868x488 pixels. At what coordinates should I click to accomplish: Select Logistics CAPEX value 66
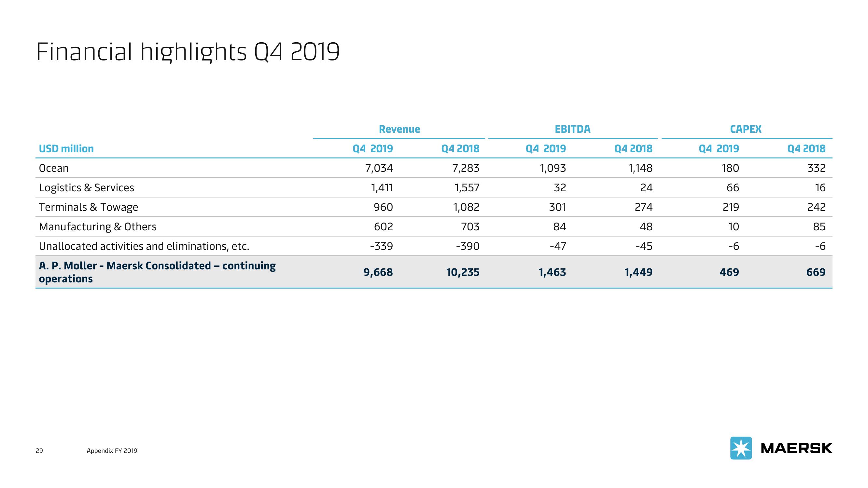[733, 188]
